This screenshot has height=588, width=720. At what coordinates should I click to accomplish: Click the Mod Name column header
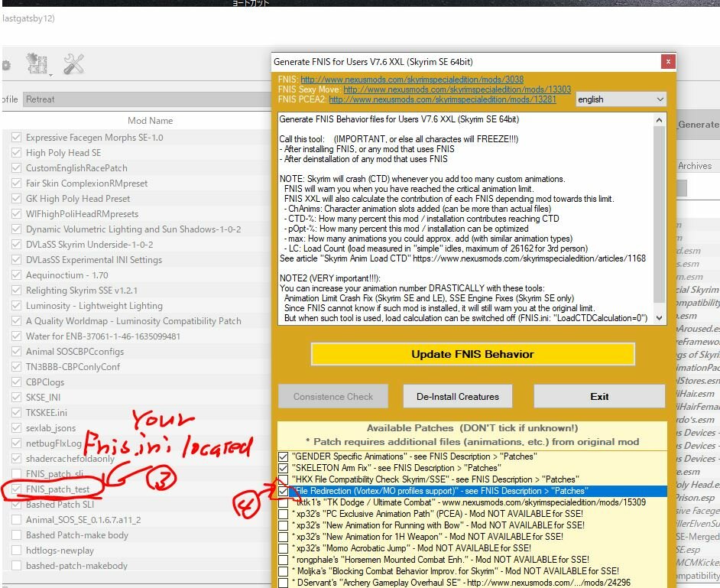coord(150,120)
